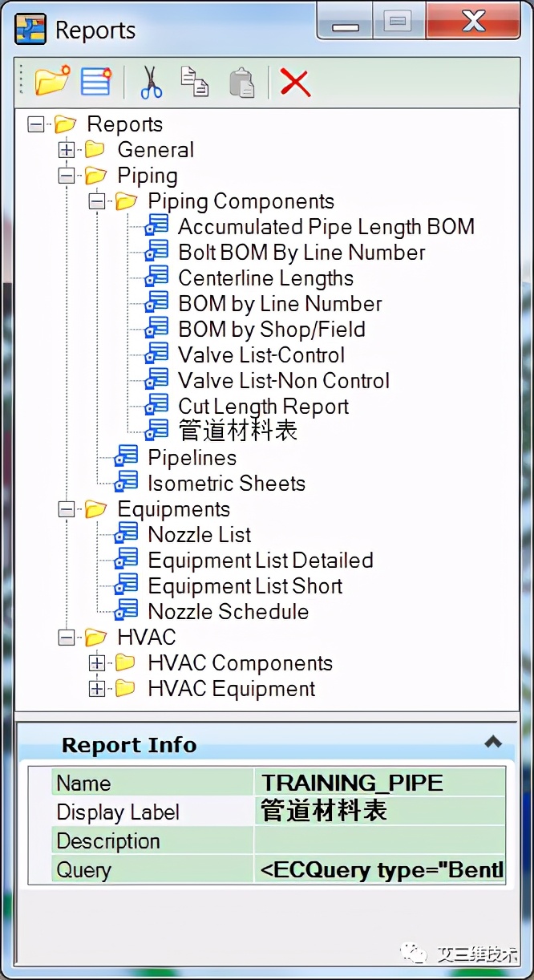Select the Nozzle List report

coord(200,535)
